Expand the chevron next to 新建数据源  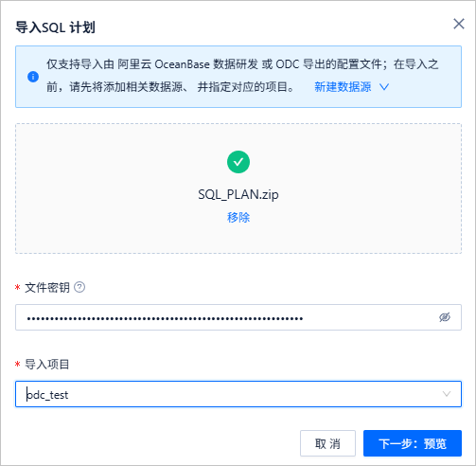[x=384, y=87]
